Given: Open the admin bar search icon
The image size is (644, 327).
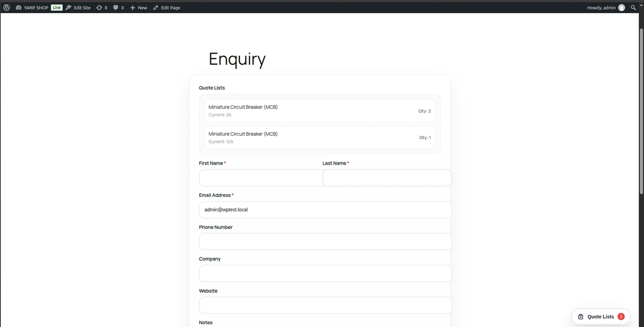Looking at the screenshot, I should point(633,8).
